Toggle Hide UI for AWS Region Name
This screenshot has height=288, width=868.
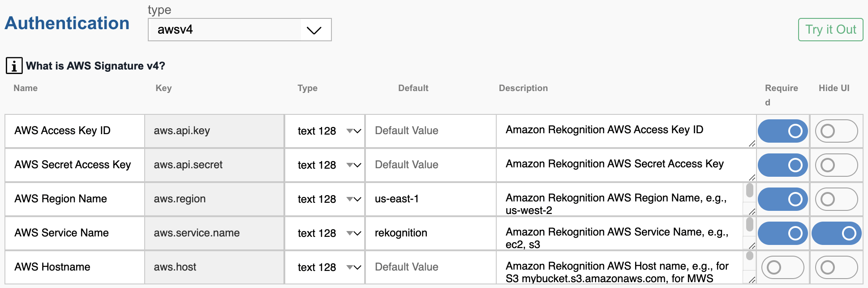[836, 199]
